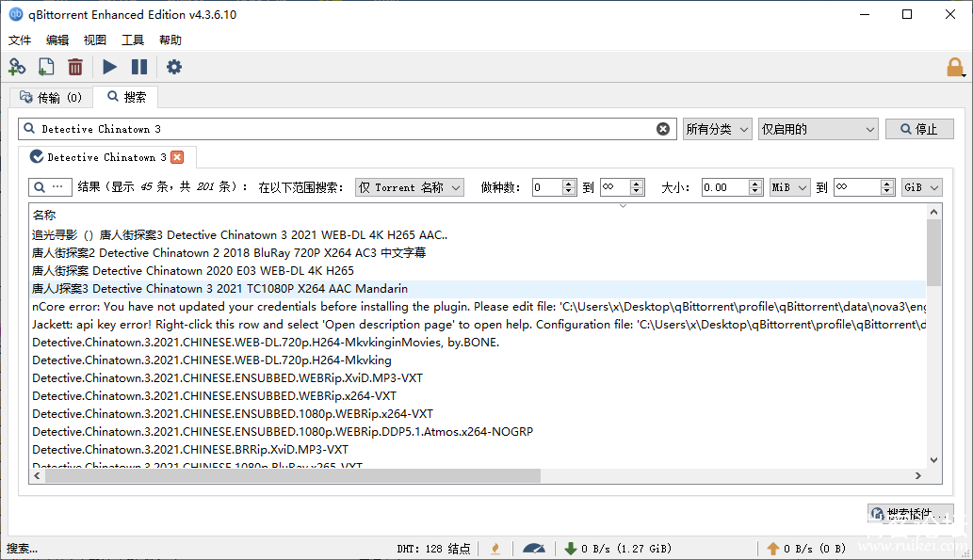Switch to the 搜索 tab

(x=126, y=97)
